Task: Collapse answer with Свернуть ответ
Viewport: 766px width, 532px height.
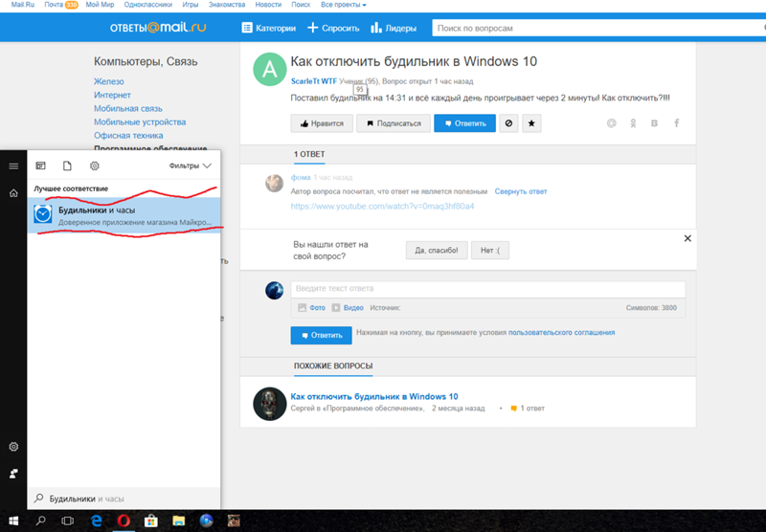Action: (x=521, y=191)
